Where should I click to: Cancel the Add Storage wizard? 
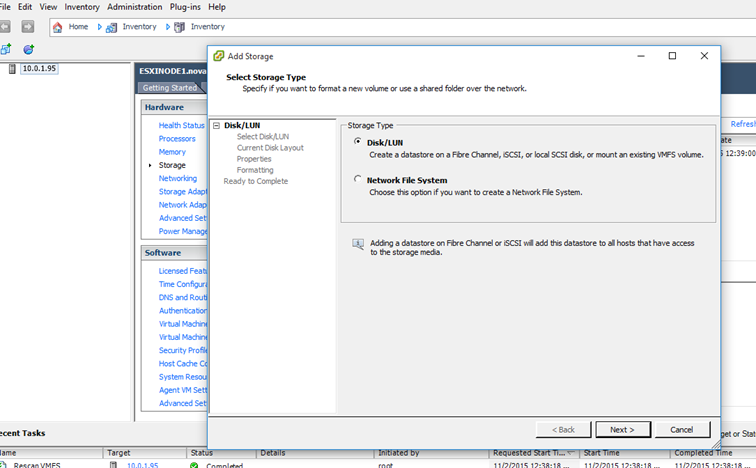[681, 429]
